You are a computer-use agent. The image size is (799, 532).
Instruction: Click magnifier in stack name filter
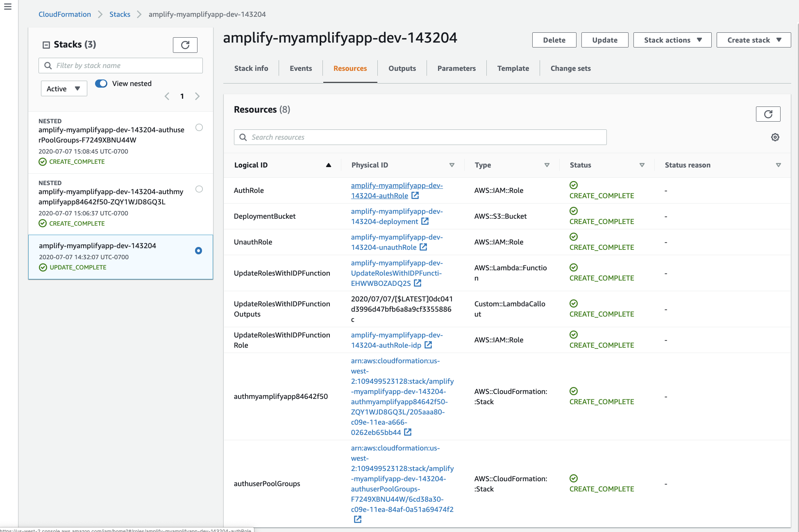click(48, 66)
